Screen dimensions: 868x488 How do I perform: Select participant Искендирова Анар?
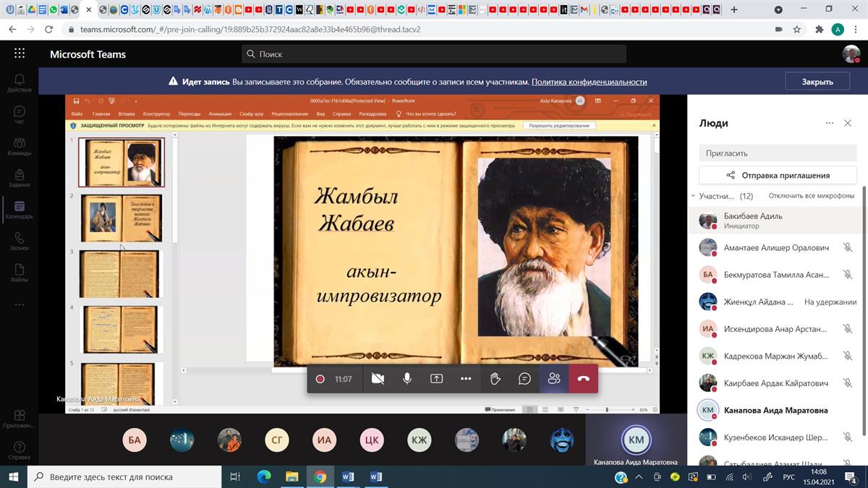tap(775, 329)
